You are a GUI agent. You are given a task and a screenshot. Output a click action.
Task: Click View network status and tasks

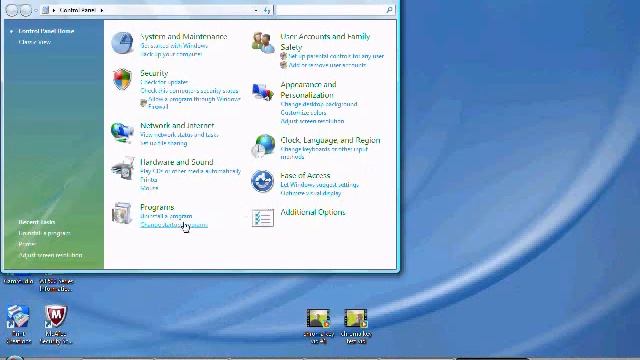(179, 134)
